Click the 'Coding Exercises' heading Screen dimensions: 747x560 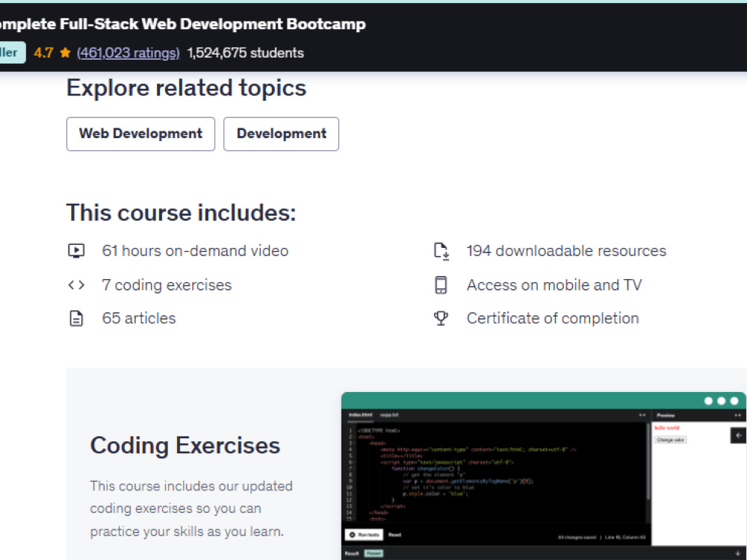click(185, 446)
